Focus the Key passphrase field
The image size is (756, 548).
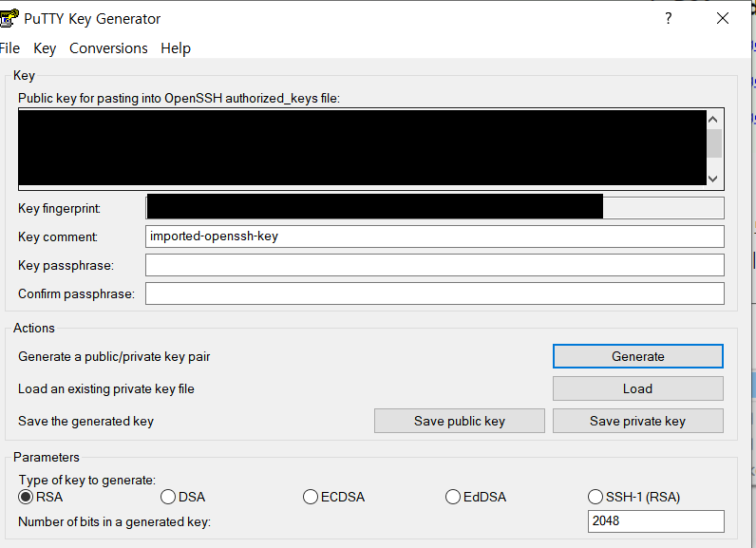click(x=434, y=265)
